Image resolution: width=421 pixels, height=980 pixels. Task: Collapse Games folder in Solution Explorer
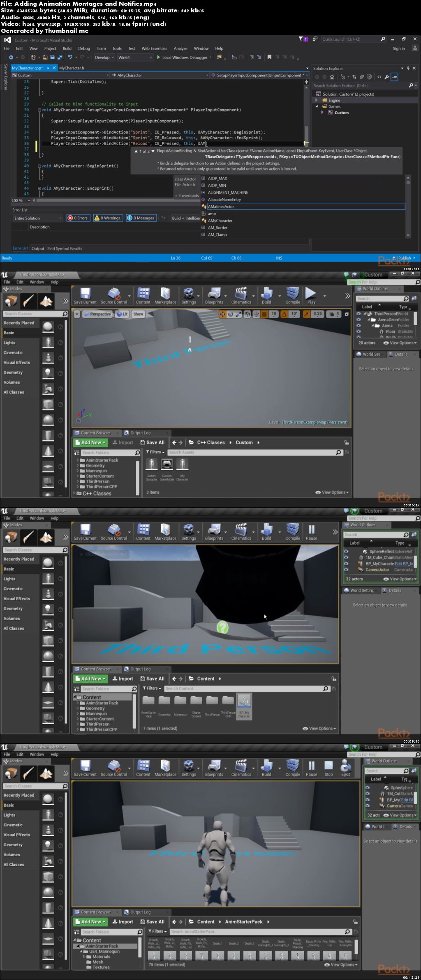316,106
